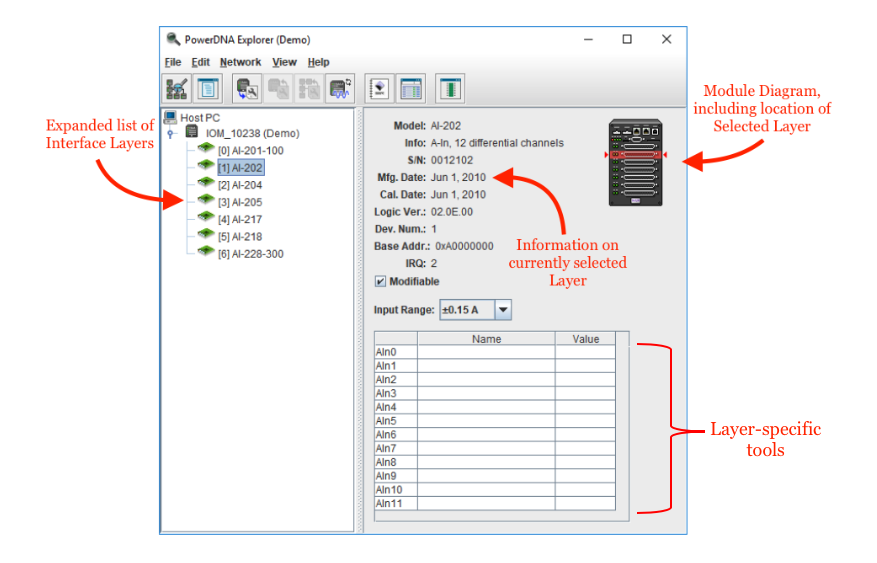Viewport: 877px width, 563px height.
Task: Maximize the PowerDNA Explorer window
Action: coord(627,39)
